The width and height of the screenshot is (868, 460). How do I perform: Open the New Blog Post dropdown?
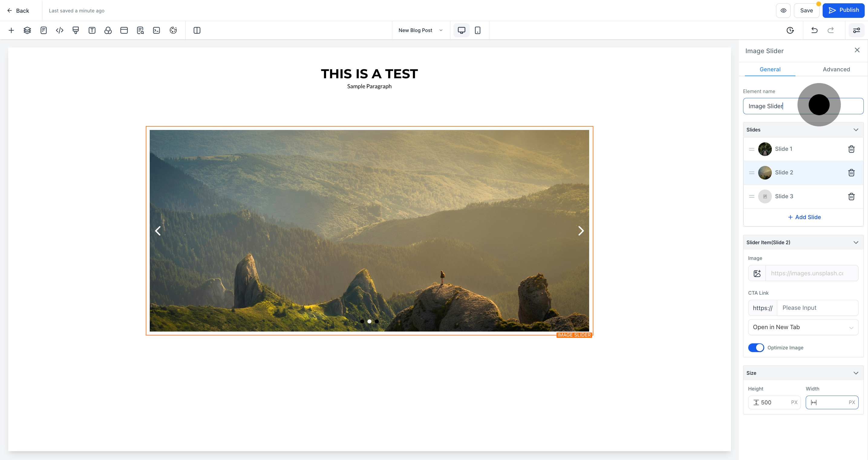[420, 30]
